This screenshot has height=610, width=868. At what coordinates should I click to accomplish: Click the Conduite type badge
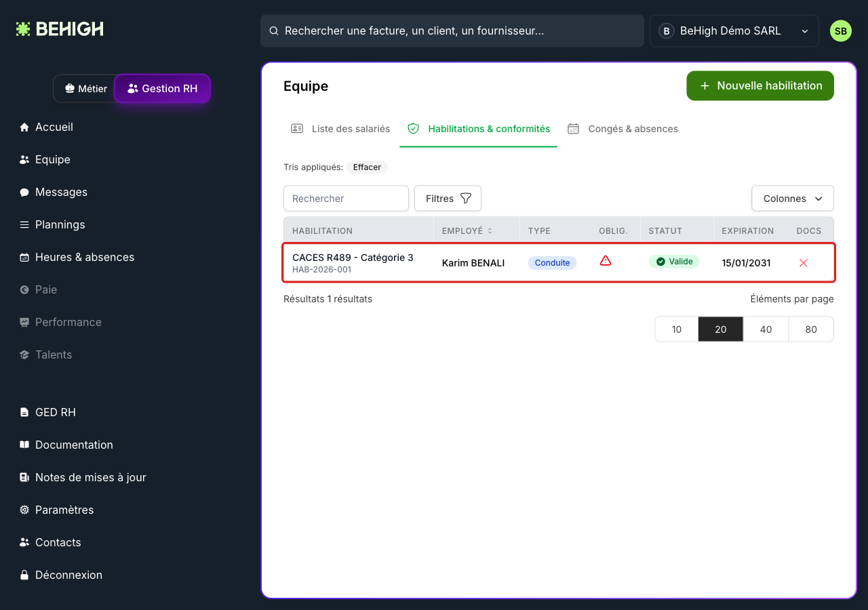coord(552,263)
